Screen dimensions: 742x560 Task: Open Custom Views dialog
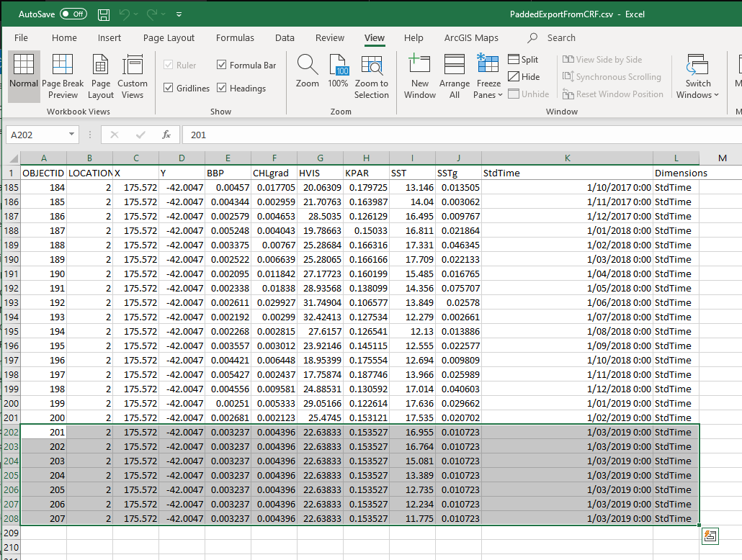133,76
